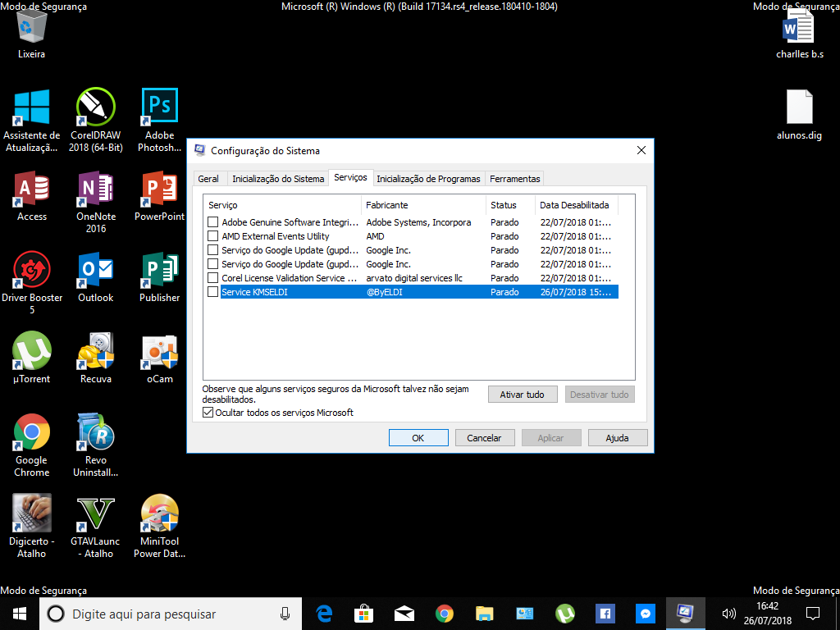840x630 pixels.
Task: Confirm with the OK button
Action: tap(418, 438)
